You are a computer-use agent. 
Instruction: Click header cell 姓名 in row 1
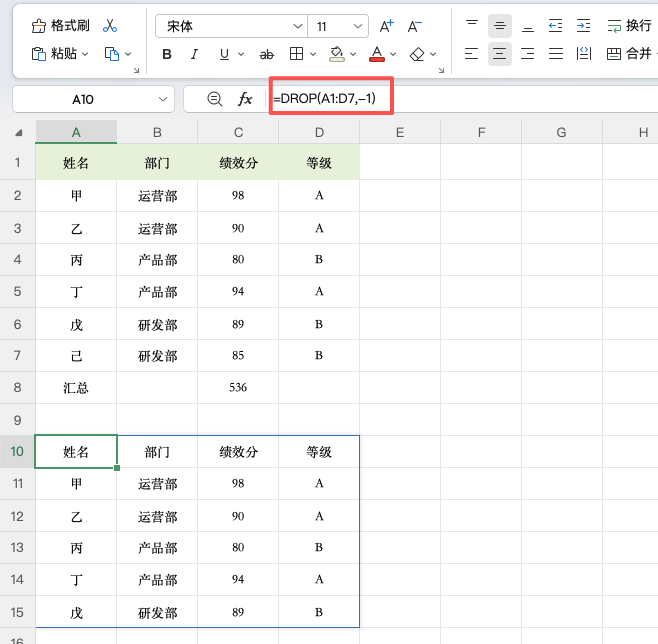[76, 163]
